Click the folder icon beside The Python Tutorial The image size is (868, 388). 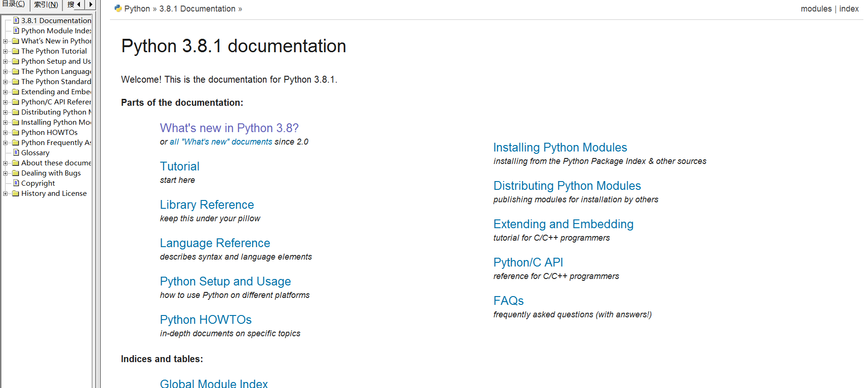(x=15, y=51)
